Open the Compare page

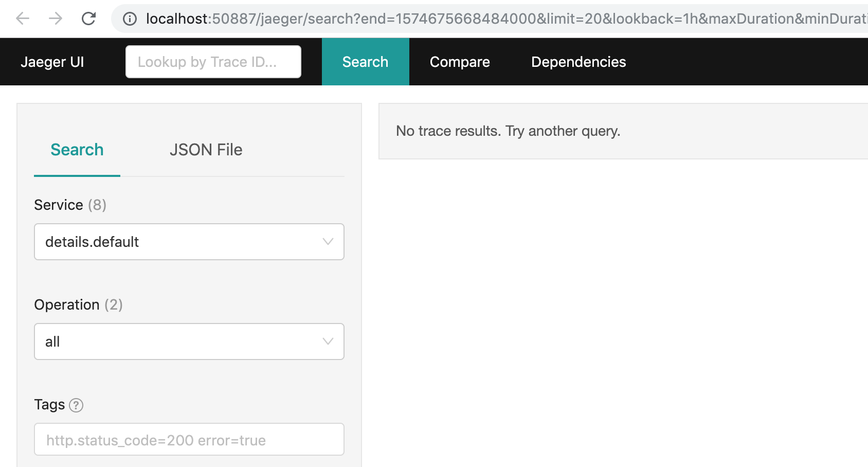click(x=460, y=62)
